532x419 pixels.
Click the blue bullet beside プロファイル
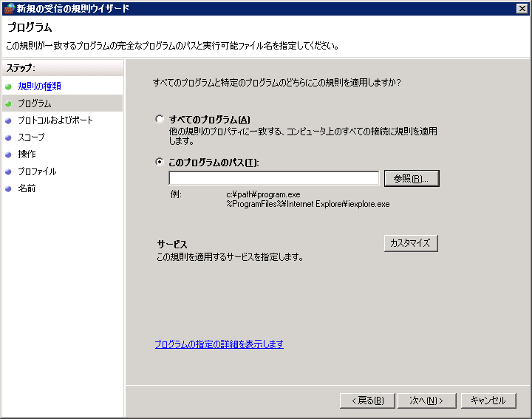9,171
